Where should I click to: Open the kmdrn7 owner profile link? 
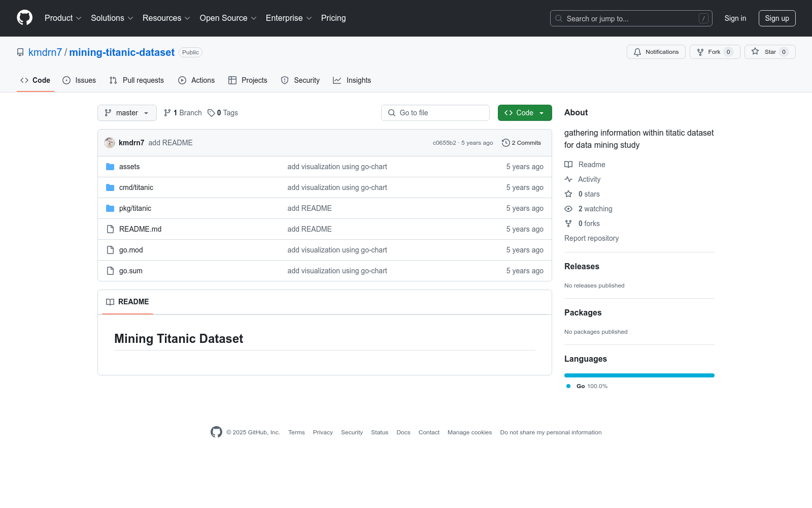[45, 52]
